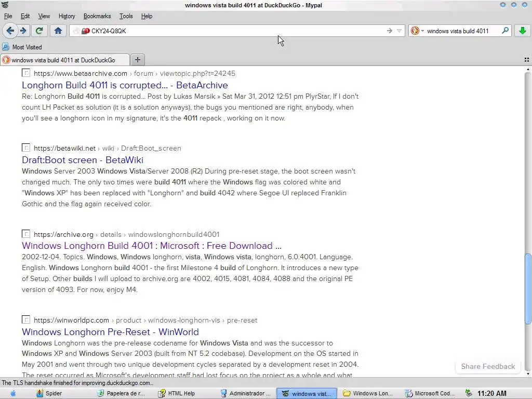Switch to Papelera de r... taskbar window
The width and height of the screenshot is (532, 399).
pyautogui.click(x=121, y=393)
